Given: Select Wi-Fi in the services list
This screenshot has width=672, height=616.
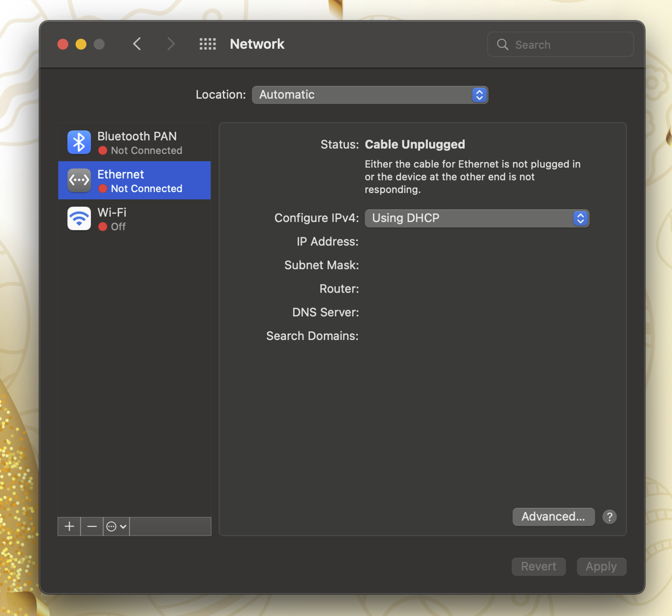Looking at the screenshot, I should pos(134,218).
